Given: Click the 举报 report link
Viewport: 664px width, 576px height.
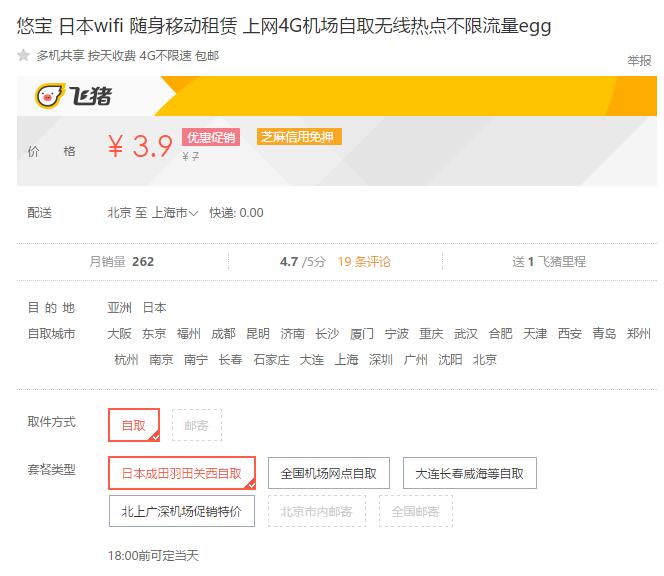Looking at the screenshot, I should pyautogui.click(x=639, y=61).
